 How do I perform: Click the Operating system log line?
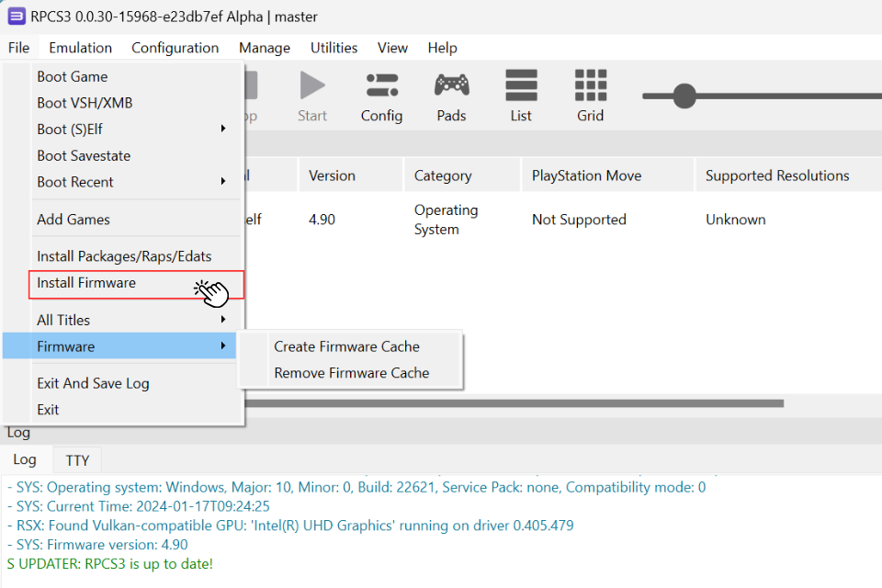pyautogui.click(x=356, y=487)
